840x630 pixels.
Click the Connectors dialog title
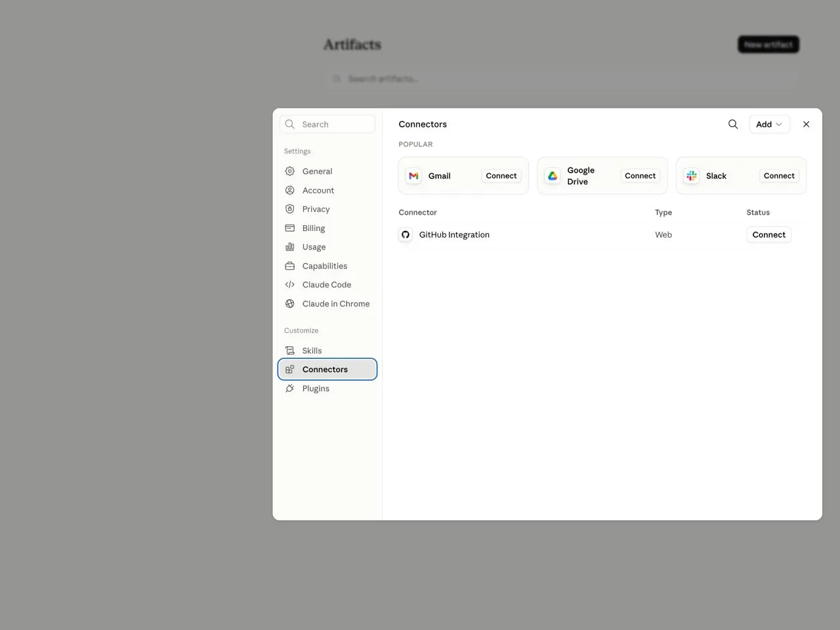tap(423, 124)
